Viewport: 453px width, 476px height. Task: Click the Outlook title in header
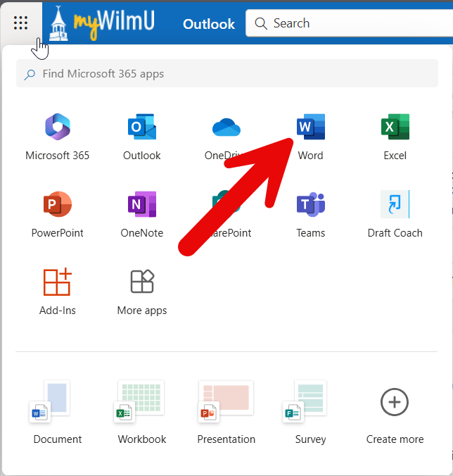pyautogui.click(x=209, y=24)
